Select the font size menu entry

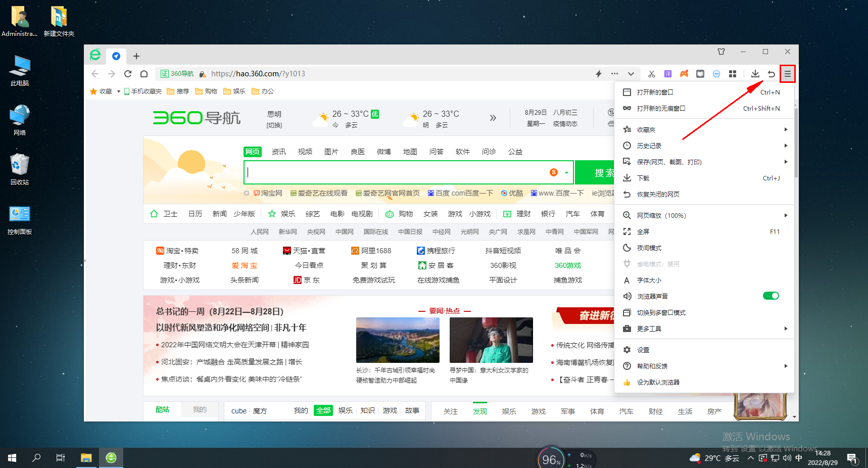[704, 280]
